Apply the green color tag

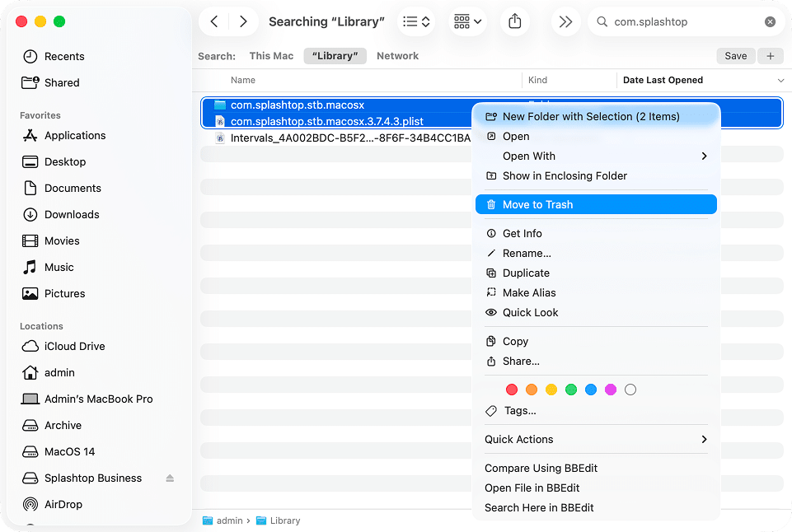tap(571, 390)
